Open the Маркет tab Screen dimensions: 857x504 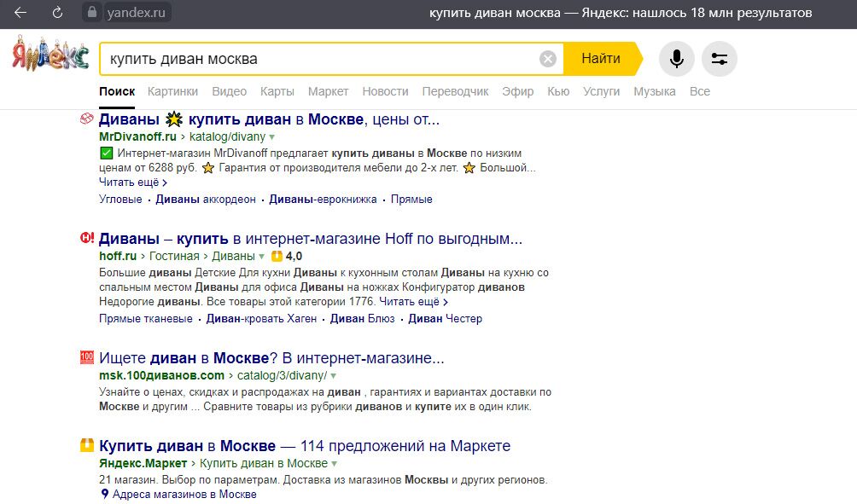point(328,91)
